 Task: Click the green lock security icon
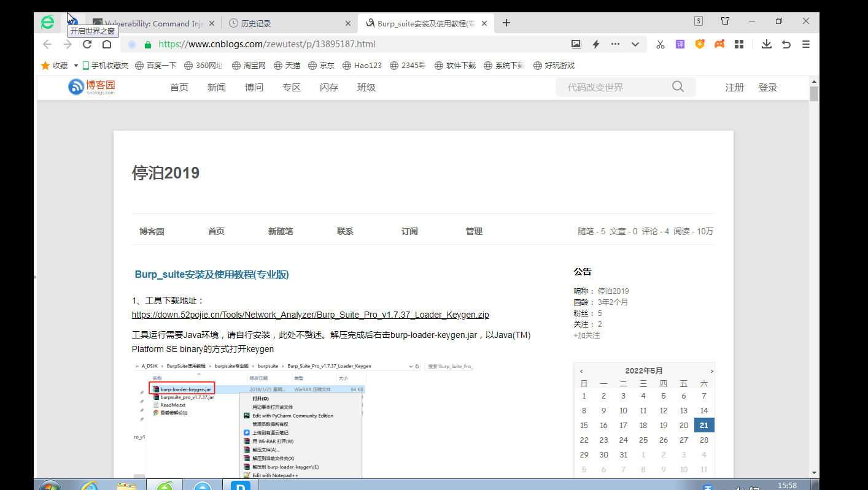click(147, 44)
